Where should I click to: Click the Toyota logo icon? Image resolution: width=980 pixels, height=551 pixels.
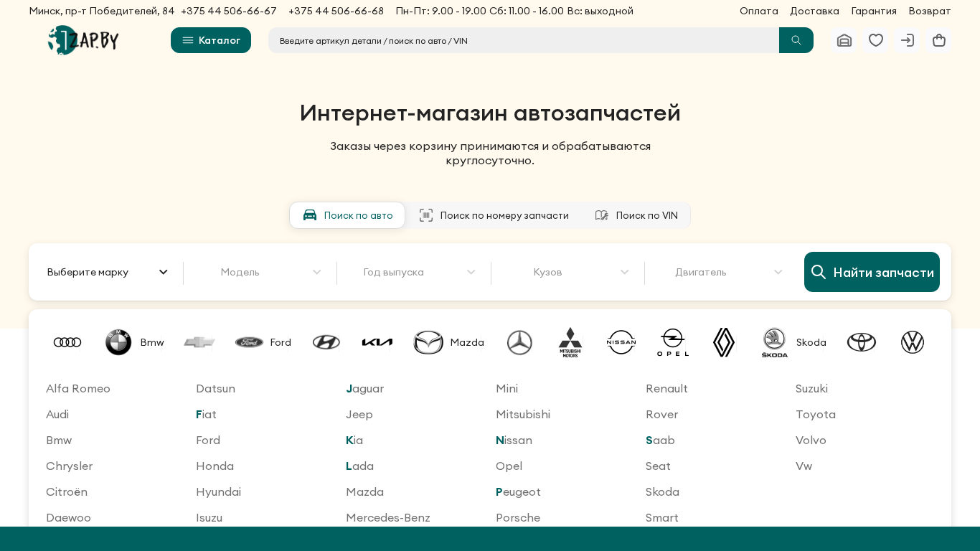(862, 342)
